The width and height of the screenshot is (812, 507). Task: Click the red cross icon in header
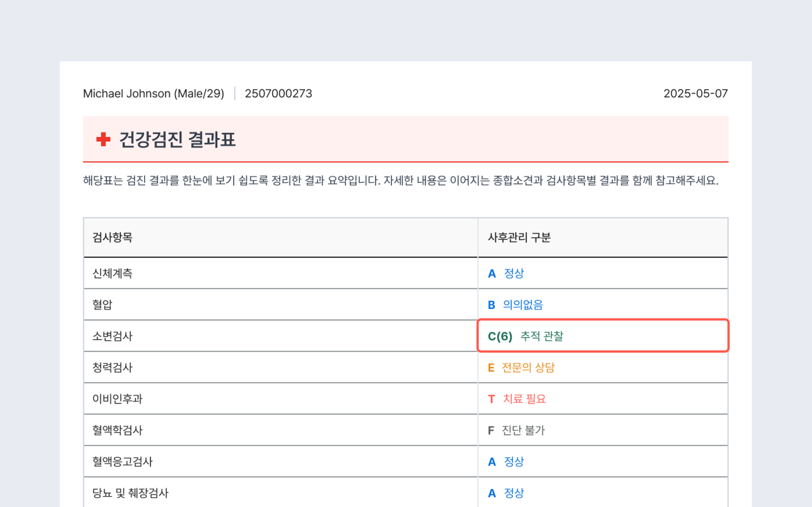tap(103, 139)
